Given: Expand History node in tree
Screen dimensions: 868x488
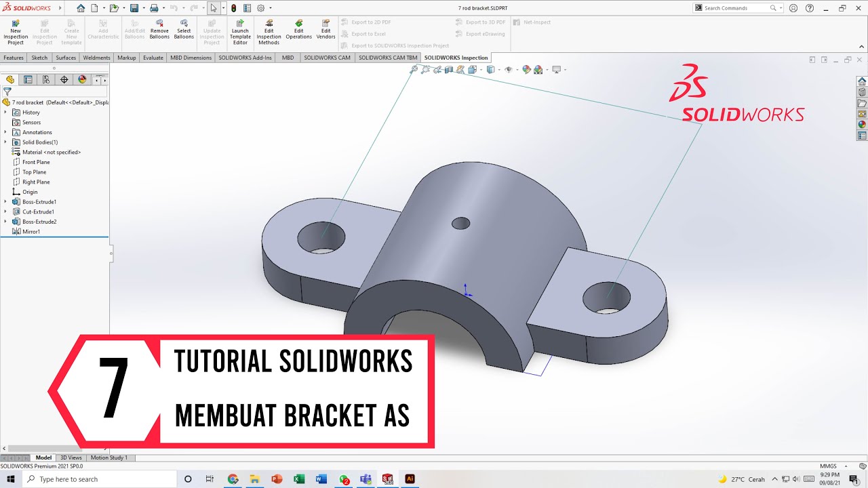Looking at the screenshot, I should (5, 113).
